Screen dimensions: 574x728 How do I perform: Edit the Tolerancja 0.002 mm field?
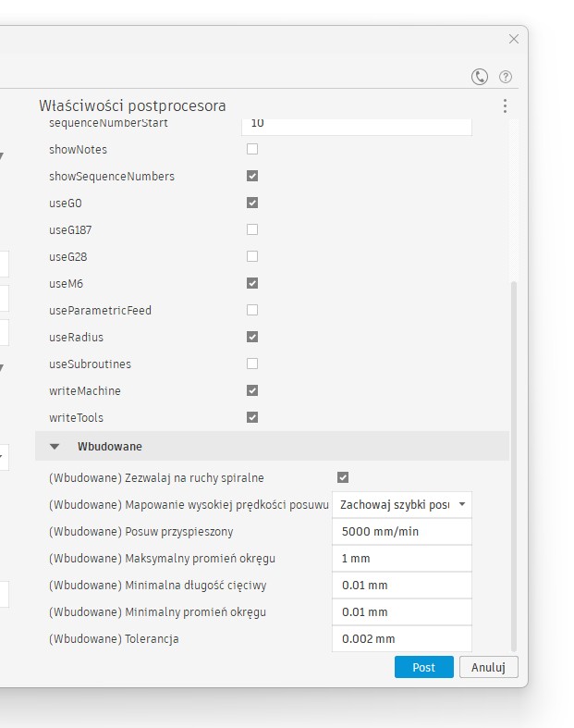(402, 639)
